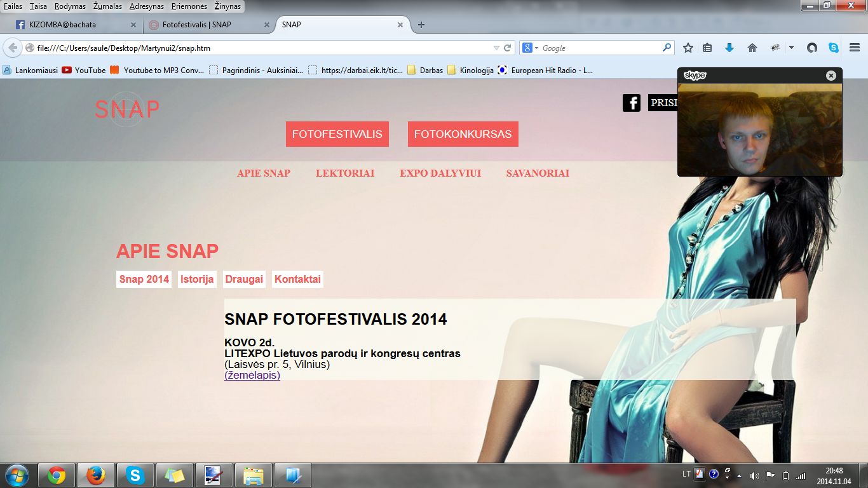Open the Priemonės menu
This screenshot has width=868, height=488.
point(189,6)
